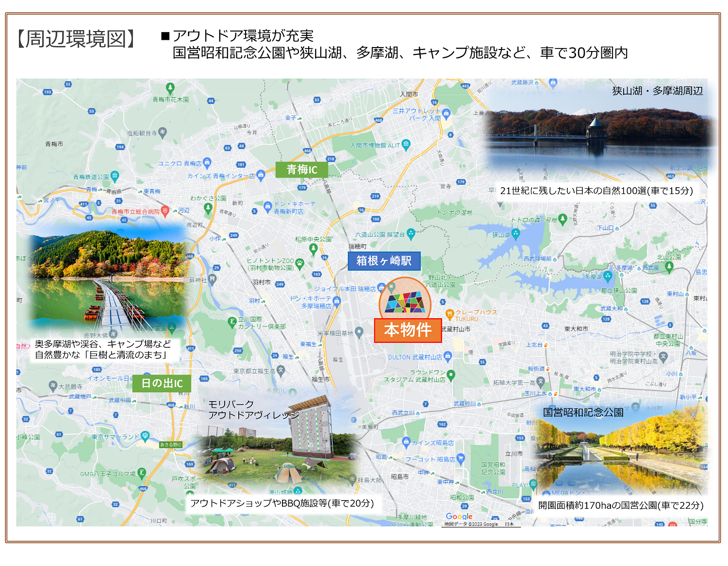Viewport: 728px width, 566px height.
Task: Select the 多摩湖 map pin
Action: pyautogui.click(x=608, y=276)
